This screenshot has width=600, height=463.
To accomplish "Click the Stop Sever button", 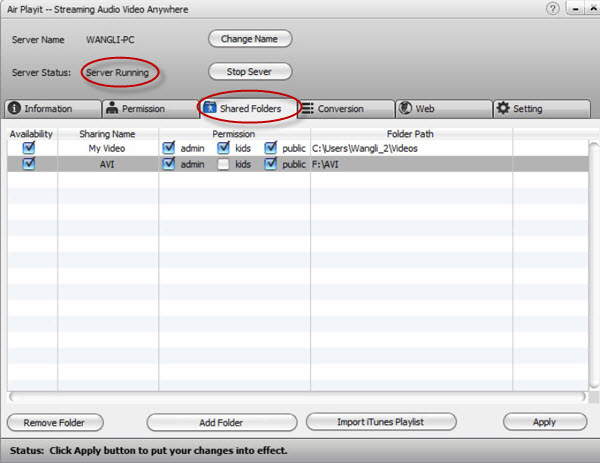I will coord(250,72).
